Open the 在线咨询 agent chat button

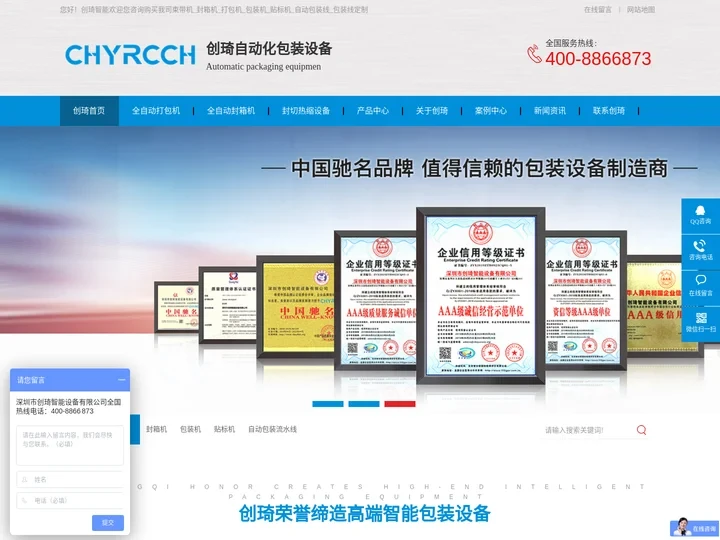point(695,528)
